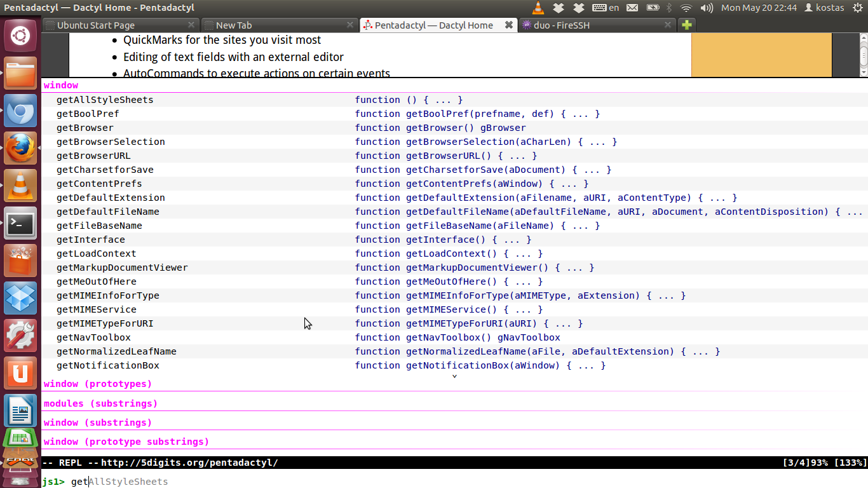The image size is (868, 488).
Task: Select the getMIMETypeForURI completion
Action: tap(454, 323)
